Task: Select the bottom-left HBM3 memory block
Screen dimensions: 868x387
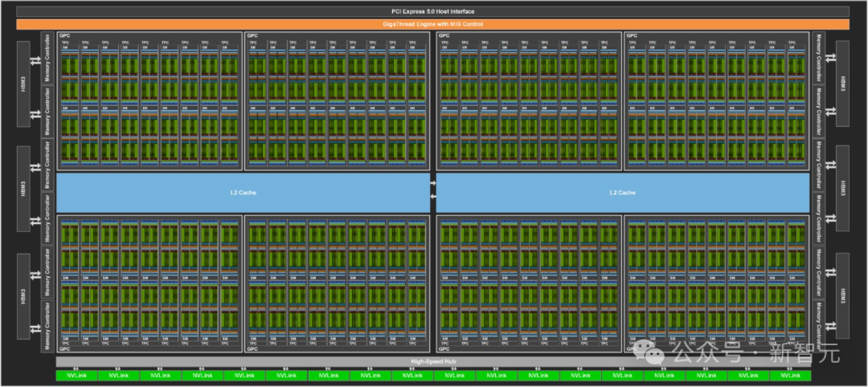Action: click(x=23, y=295)
